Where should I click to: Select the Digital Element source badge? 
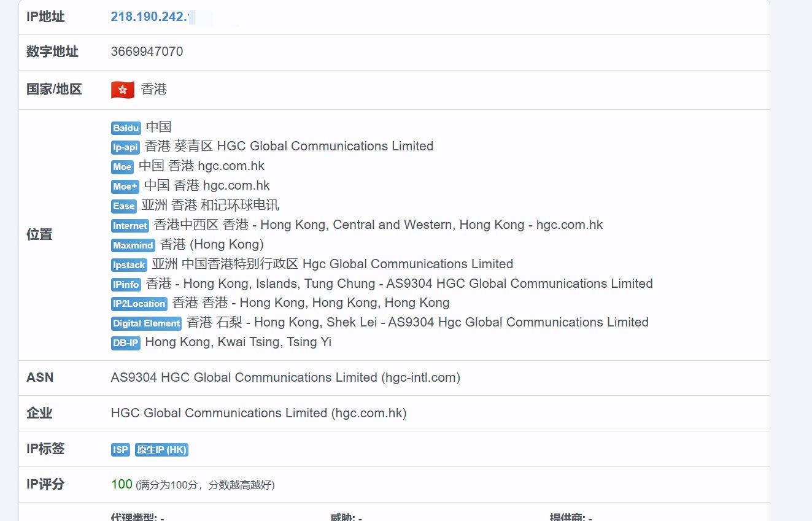point(146,323)
